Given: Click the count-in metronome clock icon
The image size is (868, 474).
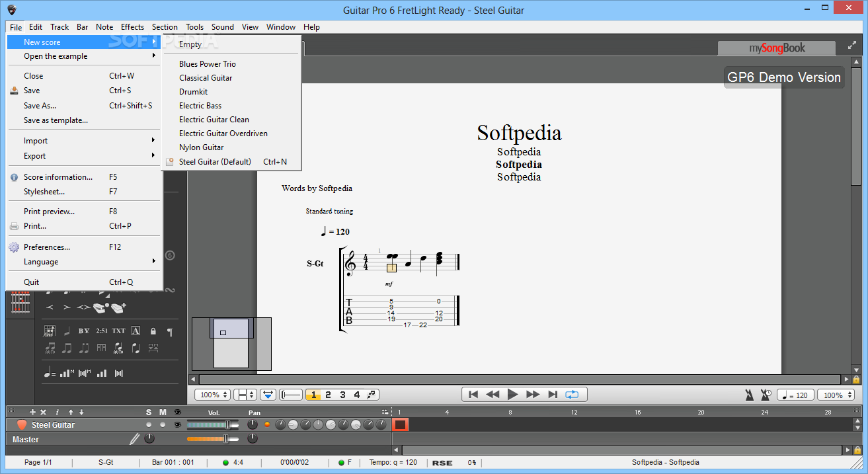Looking at the screenshot, I should (766, 395).
